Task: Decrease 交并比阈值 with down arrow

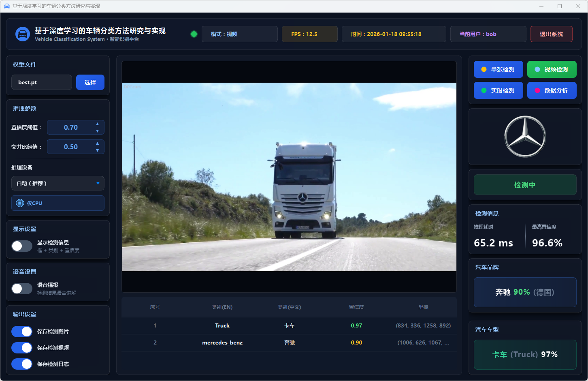Action: tap(97, 150)
